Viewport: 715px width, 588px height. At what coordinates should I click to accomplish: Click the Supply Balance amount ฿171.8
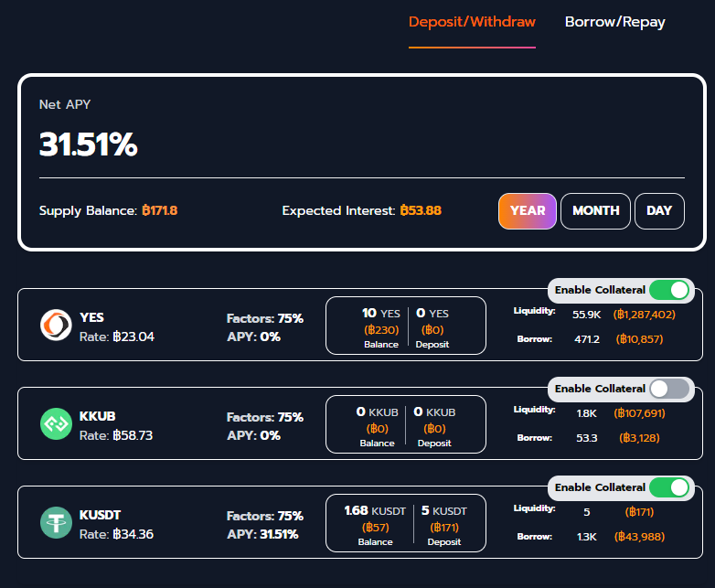(x=159, y=211)
